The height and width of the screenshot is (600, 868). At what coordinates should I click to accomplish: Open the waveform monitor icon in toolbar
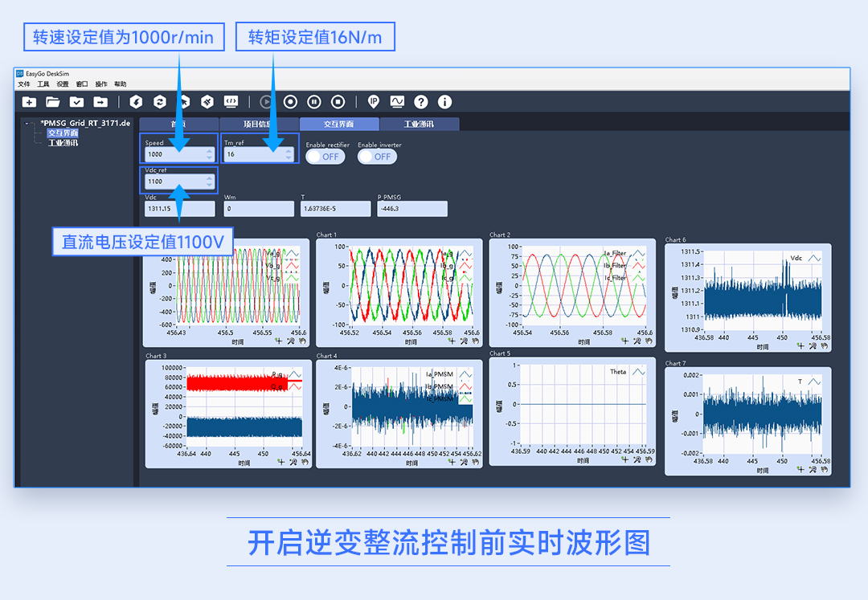point(397,102)
